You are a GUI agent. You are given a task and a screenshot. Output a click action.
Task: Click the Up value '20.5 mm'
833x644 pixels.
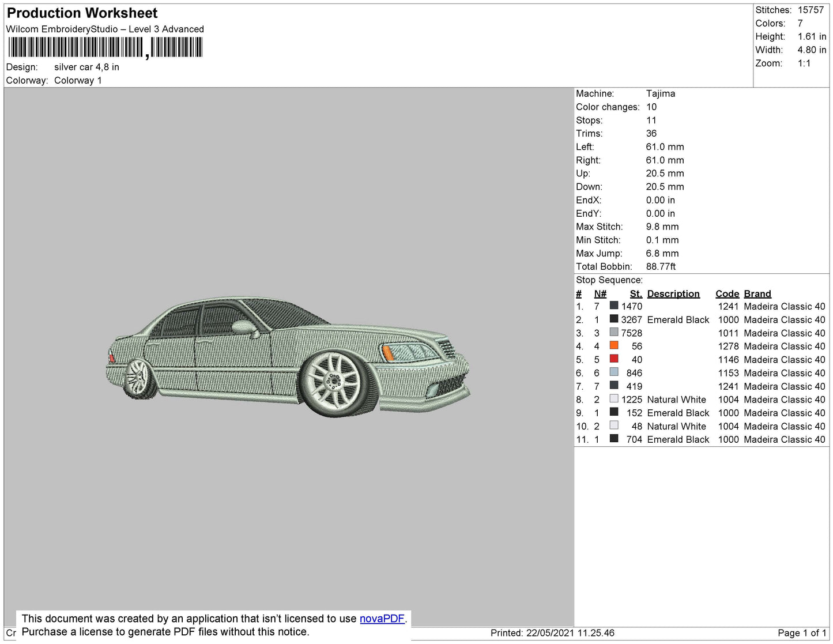665,173
